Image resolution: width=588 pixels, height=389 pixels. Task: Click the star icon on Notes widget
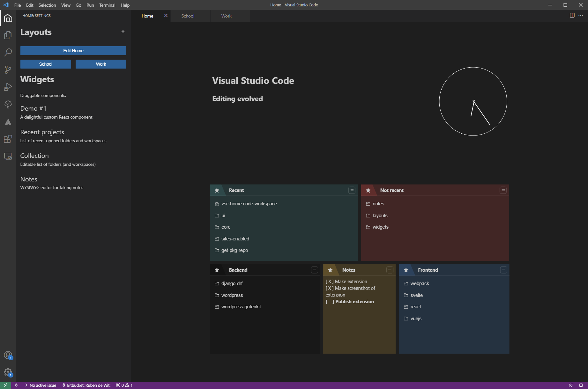coord(330,270)
